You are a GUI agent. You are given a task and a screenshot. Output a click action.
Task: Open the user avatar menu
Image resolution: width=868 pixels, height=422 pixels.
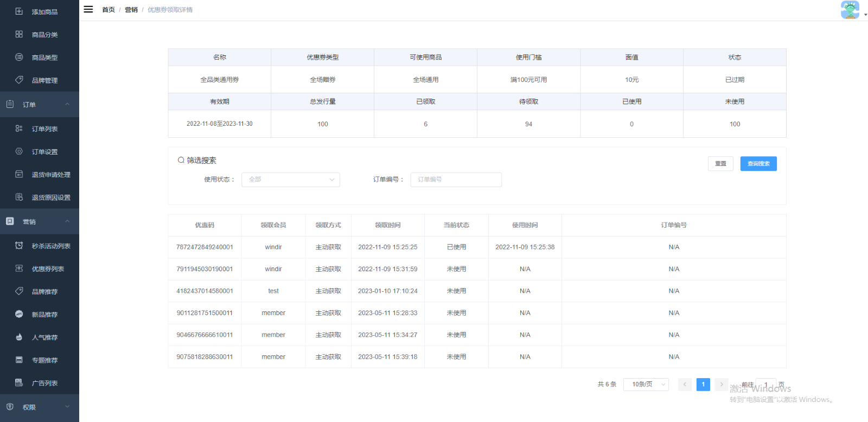851,10
